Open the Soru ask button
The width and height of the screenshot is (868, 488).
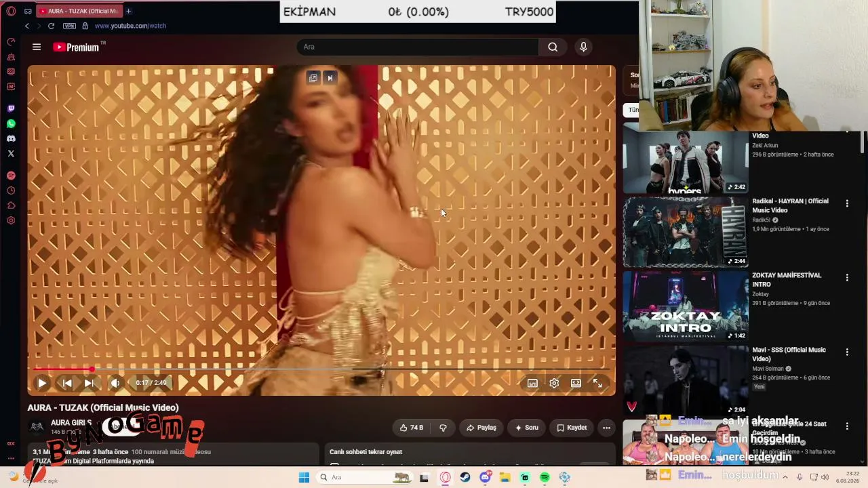click(526, 428)
